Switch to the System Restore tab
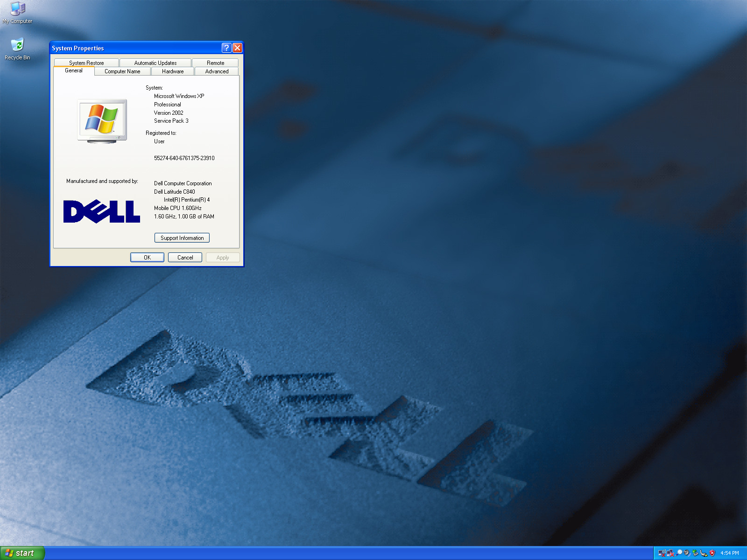747x560 pixels. 86,63
